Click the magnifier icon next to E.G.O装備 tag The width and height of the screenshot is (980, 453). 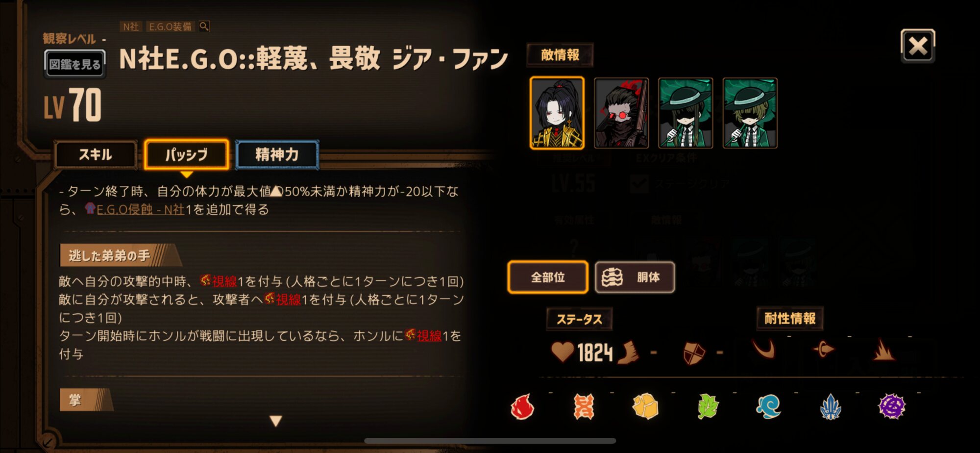(x=204, y=26)
